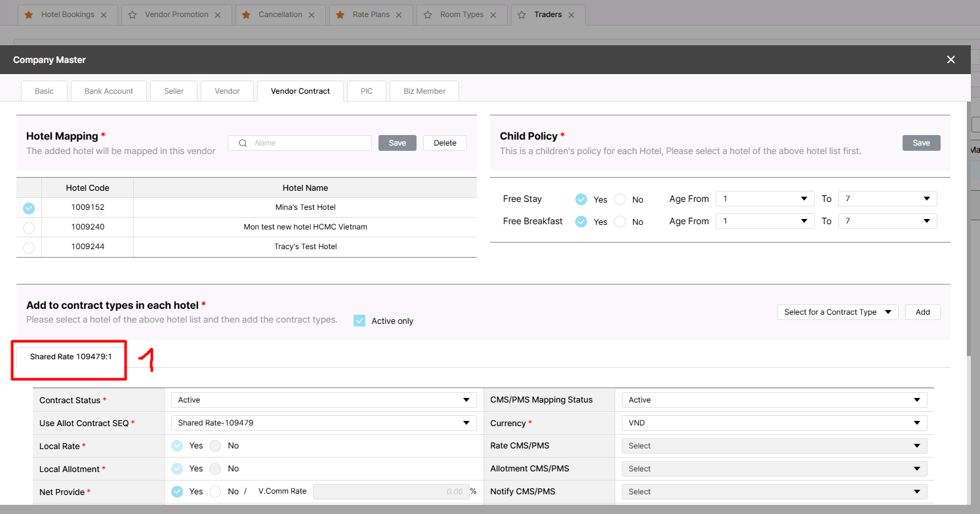This screenshot has height=514, width=980.
Task: Open the Select for a Contract Type dropdown
Action: pos(837,312)
